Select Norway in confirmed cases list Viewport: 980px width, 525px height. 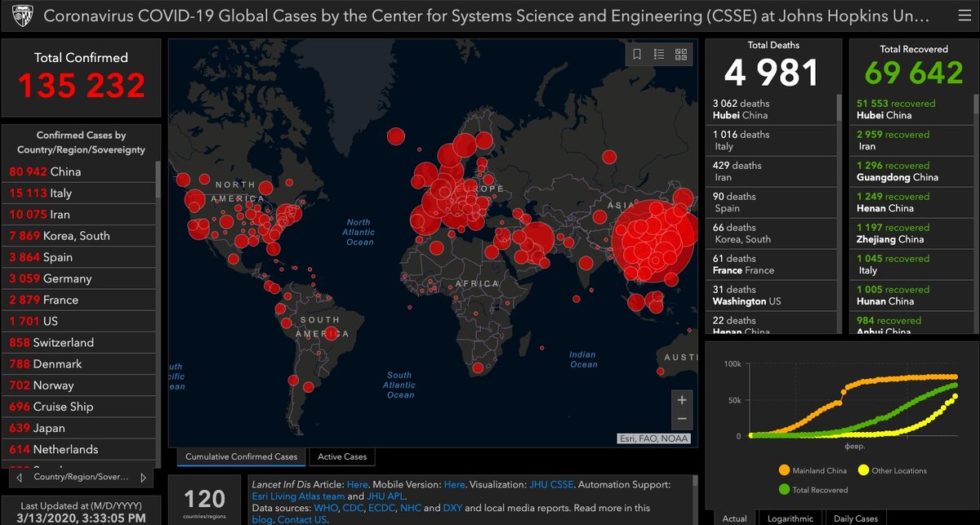(x=78, y=385)
